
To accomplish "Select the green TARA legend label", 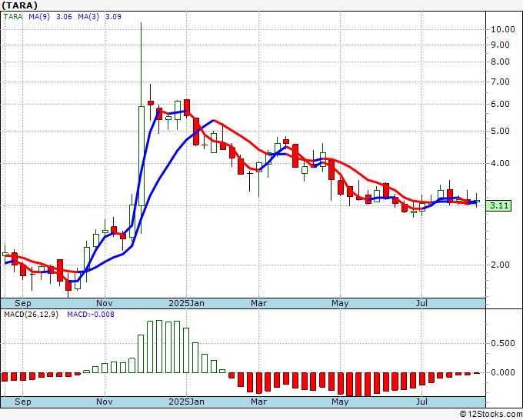I will pos(13,17).
